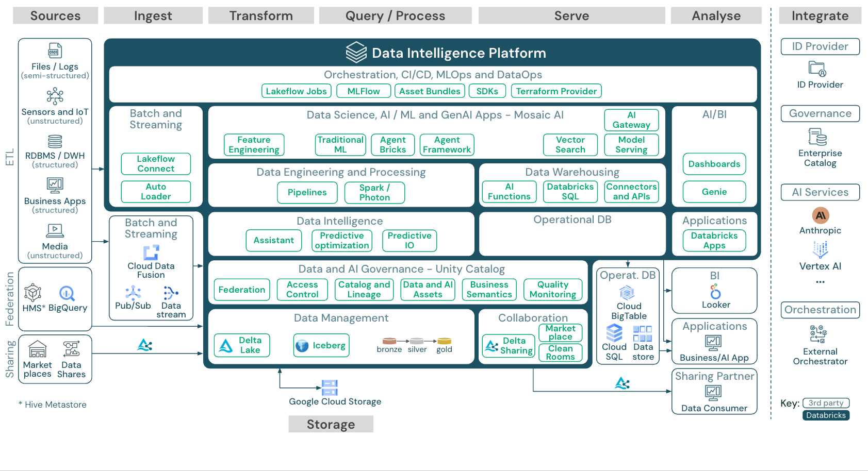Click the Auto Loader box
This screenshot has width=868, height=471.
(x=156, y=192)
